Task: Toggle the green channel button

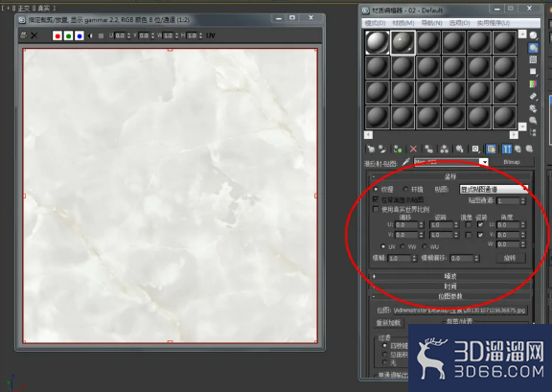Action: pos(69,35)
